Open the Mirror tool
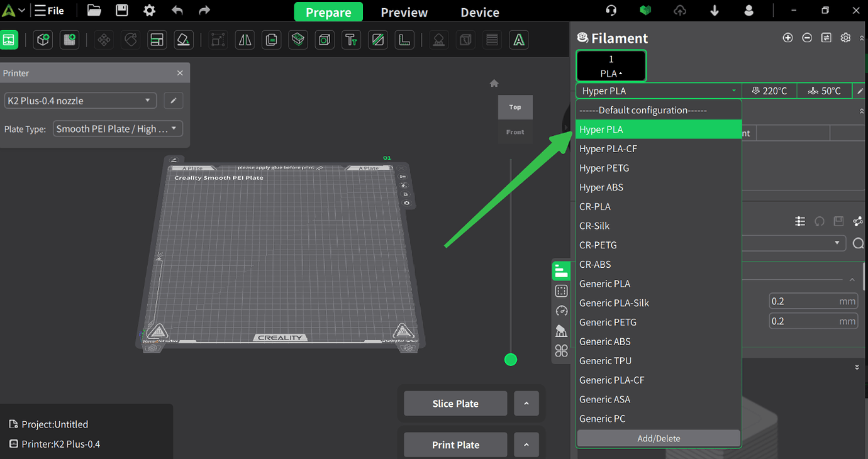The height and width of the screenshot is (459, 868). click(245, 39)
